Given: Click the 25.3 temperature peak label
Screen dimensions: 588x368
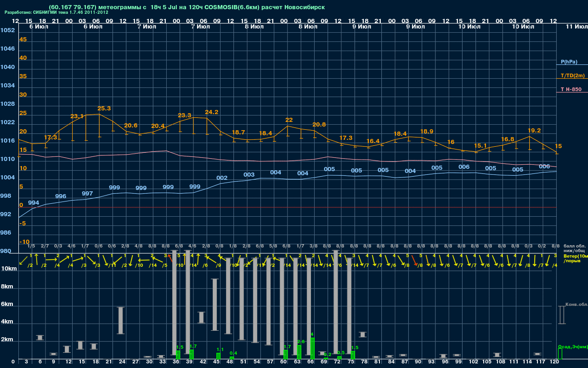Looking at the screenshot, I should (x=104, y=109).
